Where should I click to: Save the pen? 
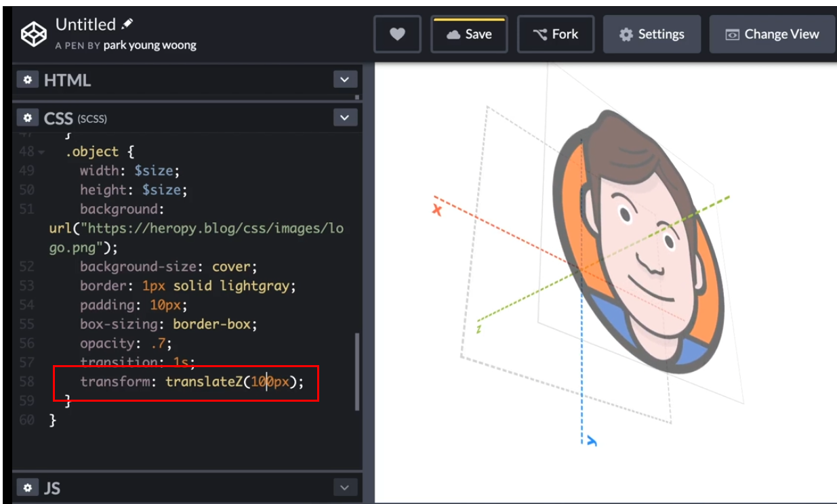469,35
